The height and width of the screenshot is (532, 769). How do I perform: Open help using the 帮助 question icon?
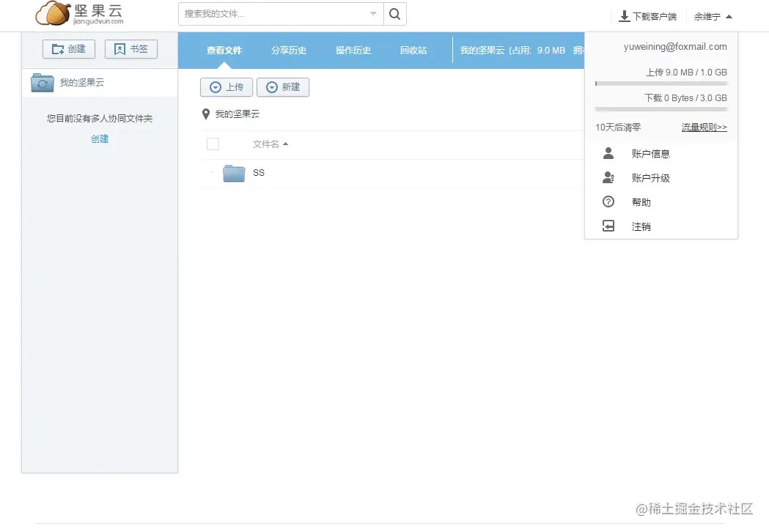click(608, 202)
